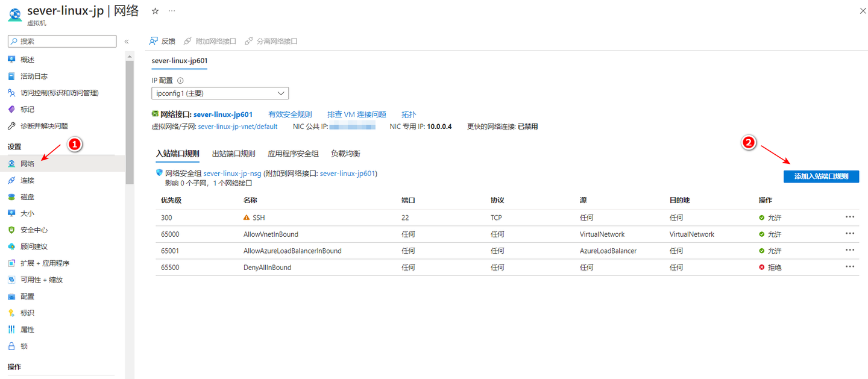868x379 pixels.
Task: Click the 扩展 + 应用程序 icon
Action: click(11, 263)
